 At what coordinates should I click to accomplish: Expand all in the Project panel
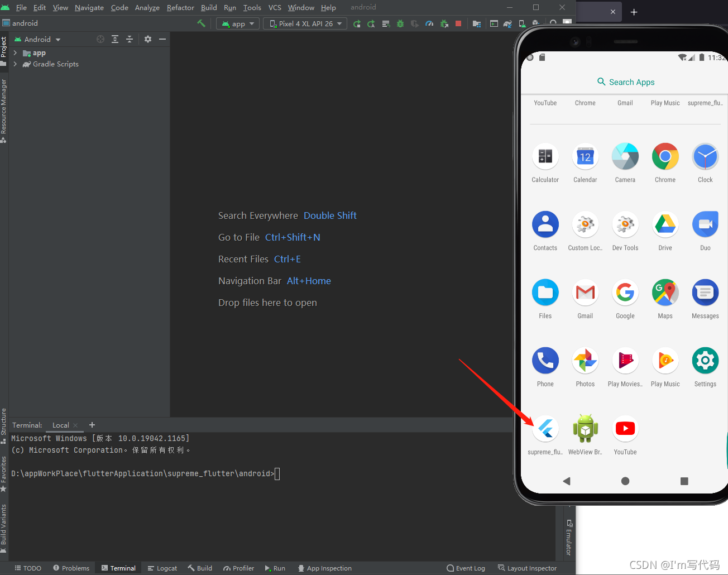click(x=115, y=39)
